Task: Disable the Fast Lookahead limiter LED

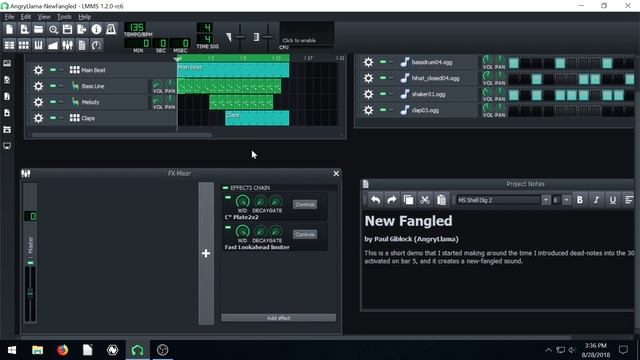Action: (x=228, y=227)
